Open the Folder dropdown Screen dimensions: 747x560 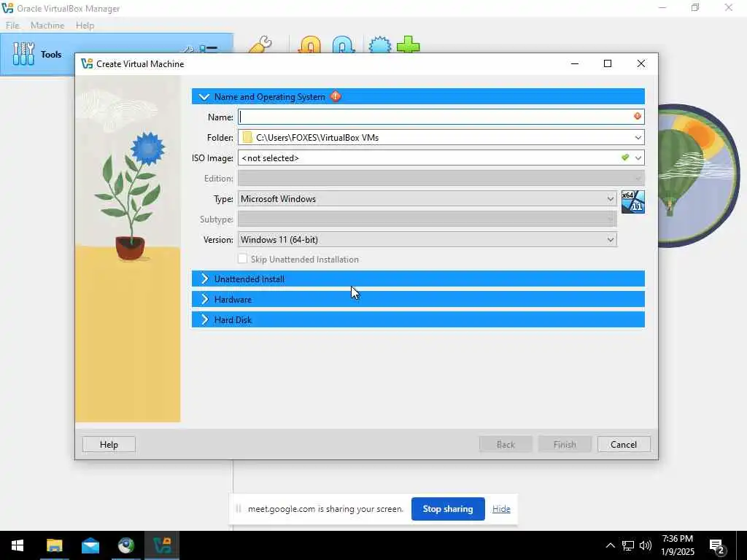pyautogui.click(x=638, y=138)
